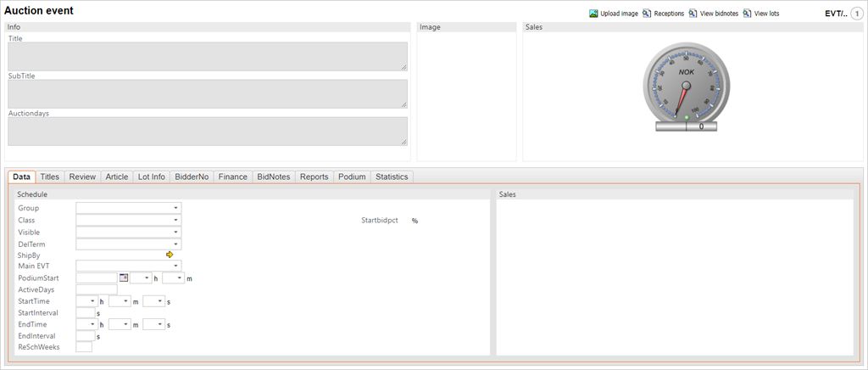This screenshot has height=370, width=868.
Task: Open the DelTerm dropdown
Action: (x=175, y=244)
